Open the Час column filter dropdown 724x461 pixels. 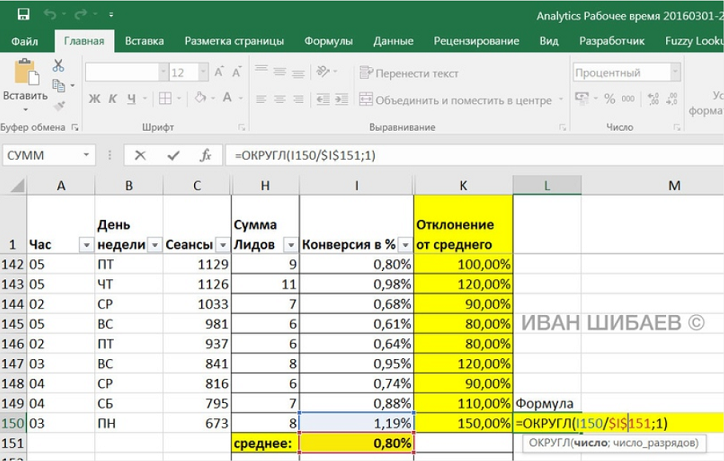coord(86,245)
